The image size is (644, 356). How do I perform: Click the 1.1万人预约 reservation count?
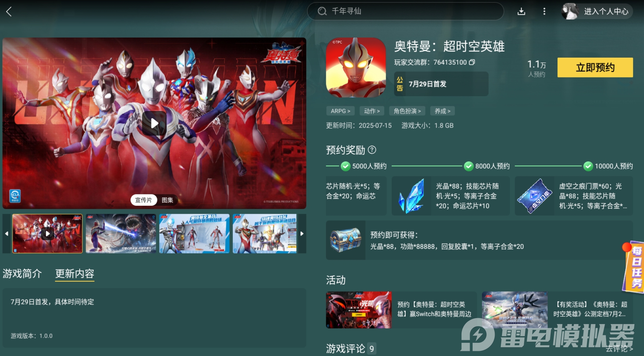click(x=537, y=69)
